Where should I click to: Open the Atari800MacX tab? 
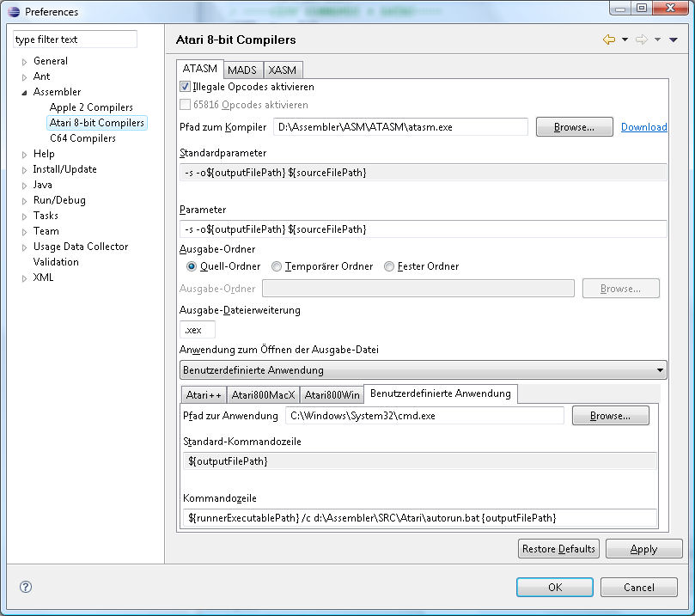[x=263, y=395]
